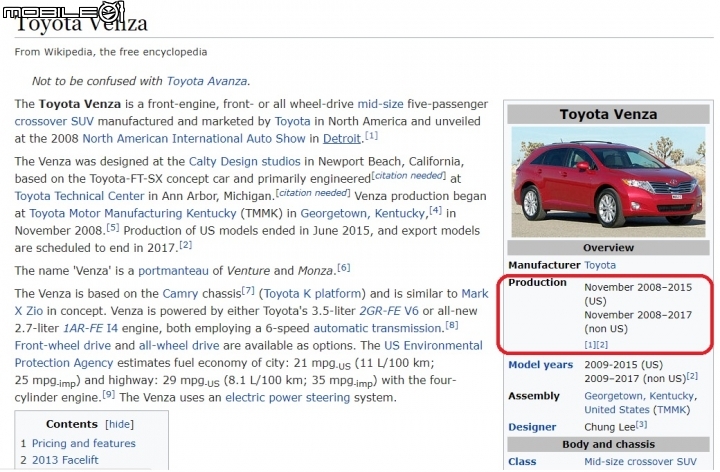The width and height of the screenshot is (720, 472).
Task: Jump to Pricing and features section
Action: [83, 443]
